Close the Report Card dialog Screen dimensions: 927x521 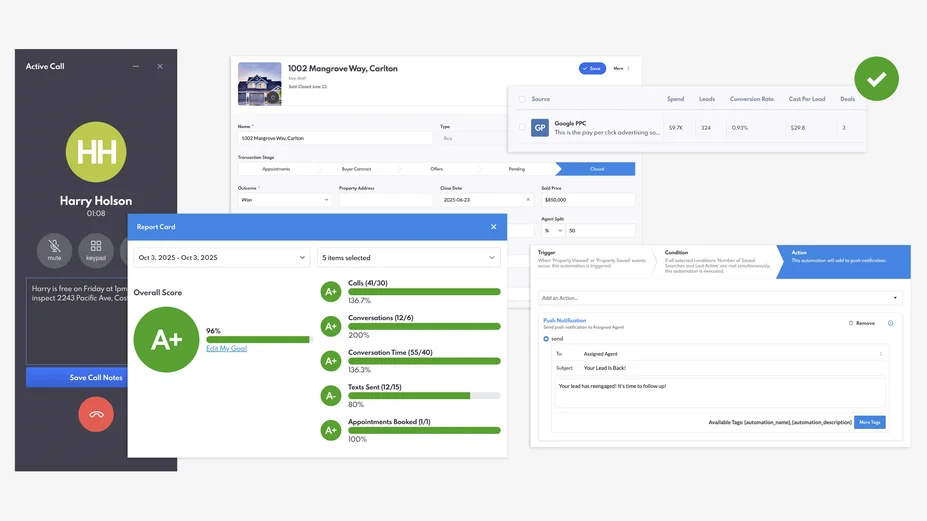[493, 227]
